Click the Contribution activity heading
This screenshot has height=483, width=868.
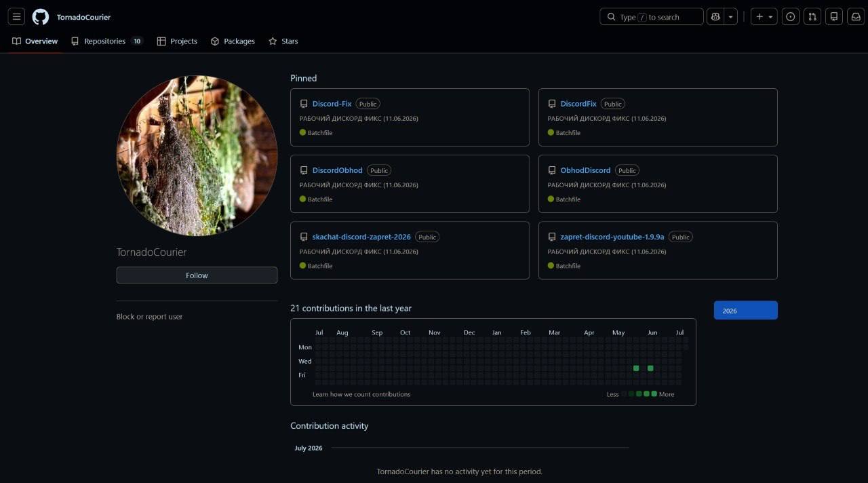[329, 426]
